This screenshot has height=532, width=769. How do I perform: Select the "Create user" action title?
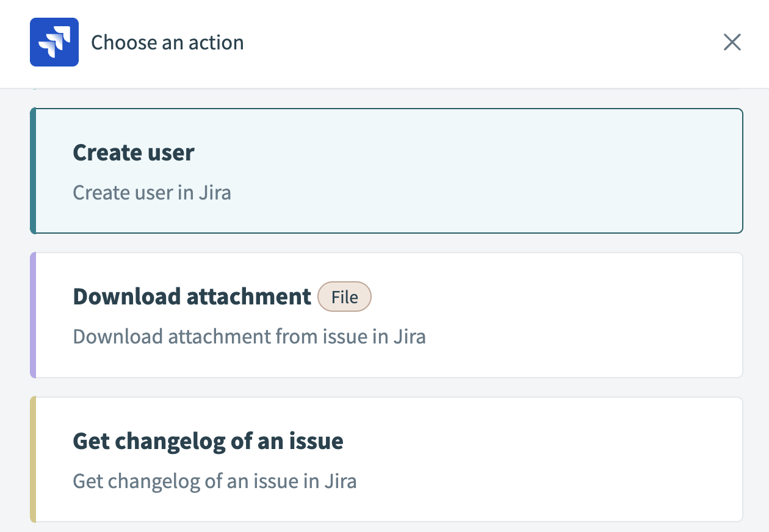(134, 153)
